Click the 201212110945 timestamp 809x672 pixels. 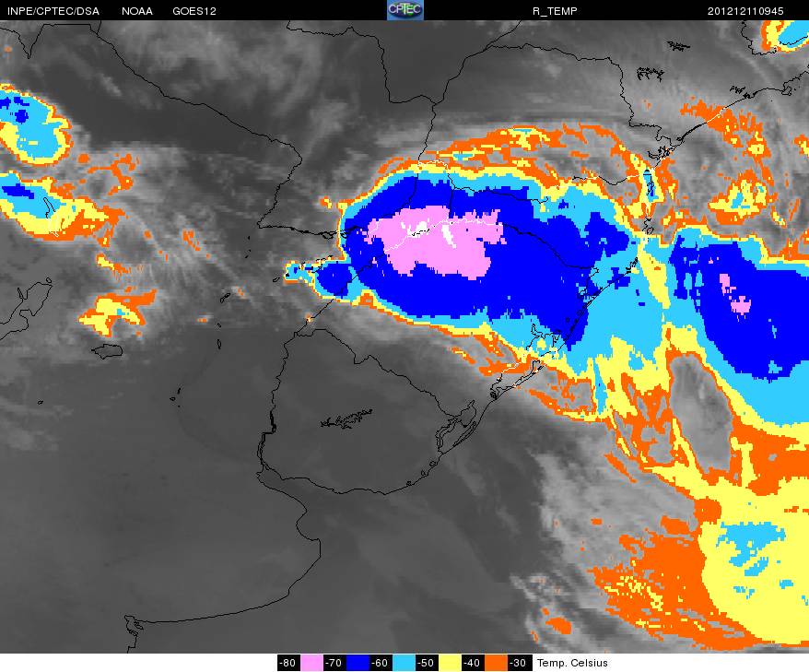tap(745, 11)
